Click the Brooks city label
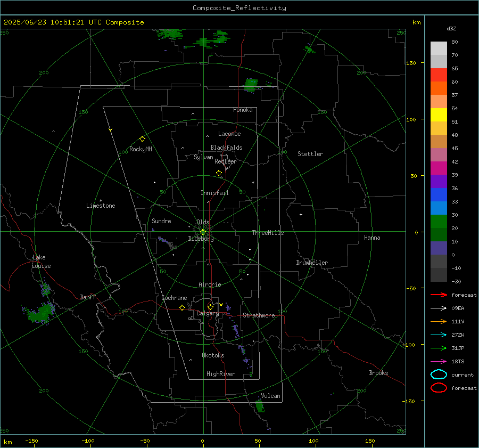This screenshot has width=479, height=448. coord(378,373)
